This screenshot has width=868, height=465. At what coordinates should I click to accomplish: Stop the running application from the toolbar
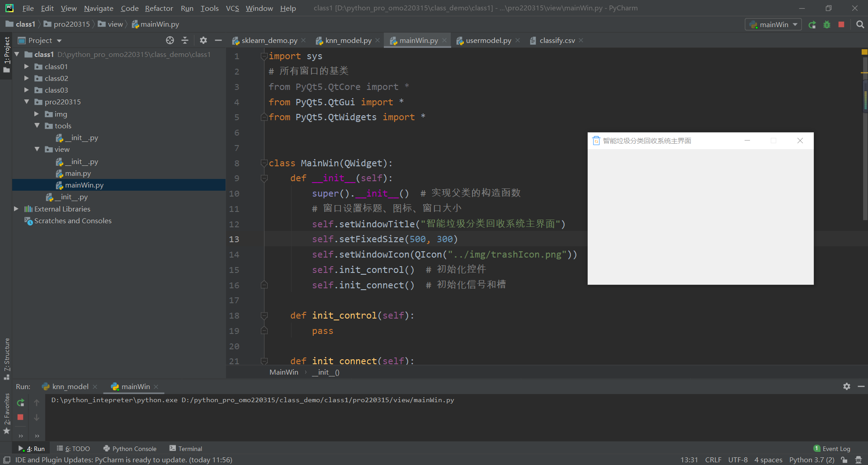(x=841, y=24)
